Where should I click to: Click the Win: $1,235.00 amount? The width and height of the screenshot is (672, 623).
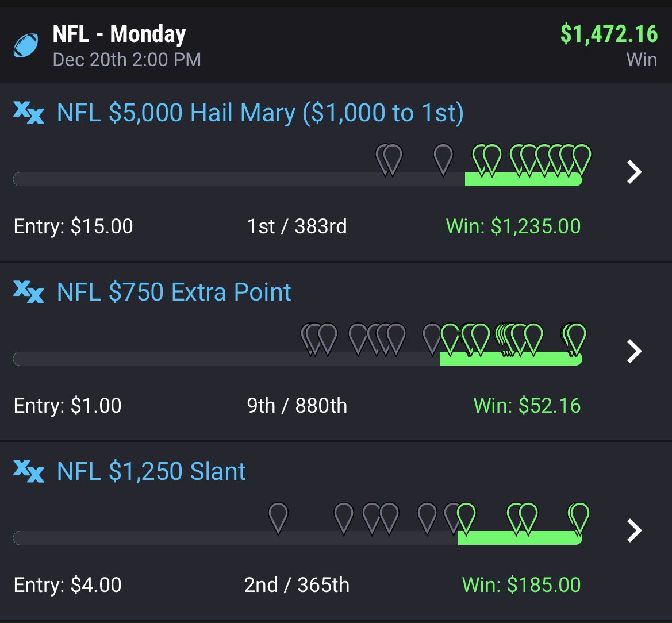[x=513, y=226]
